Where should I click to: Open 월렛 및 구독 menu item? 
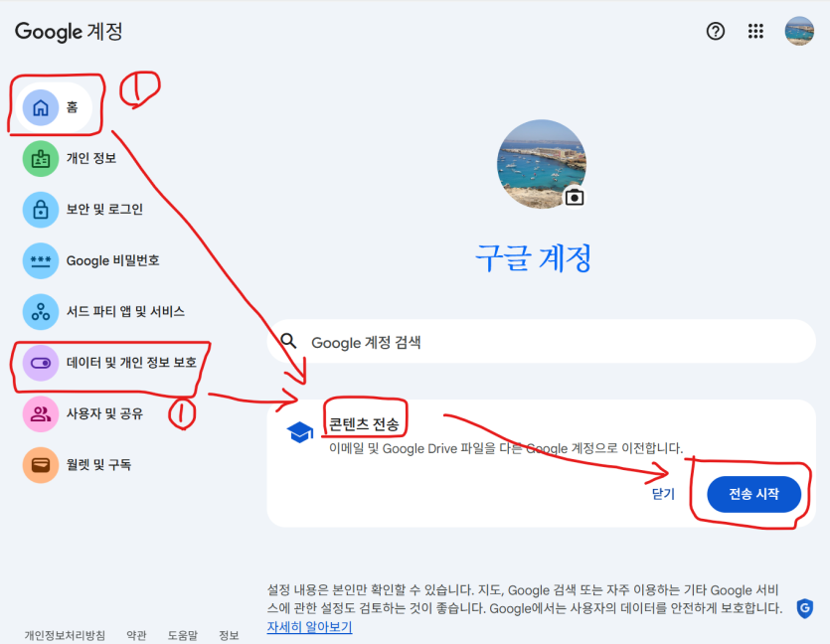[78, 464]
